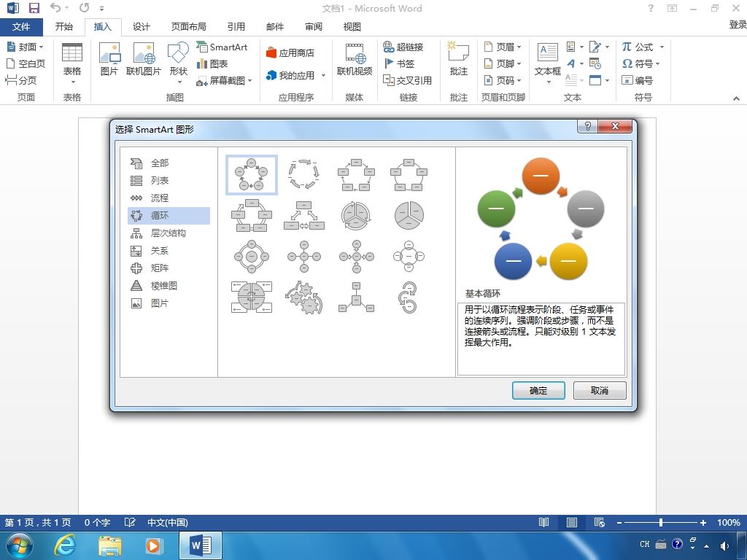Expand the 公式 equation dropdown
Image resolution: width=747 pixels, height=560 pixels.
661,47
